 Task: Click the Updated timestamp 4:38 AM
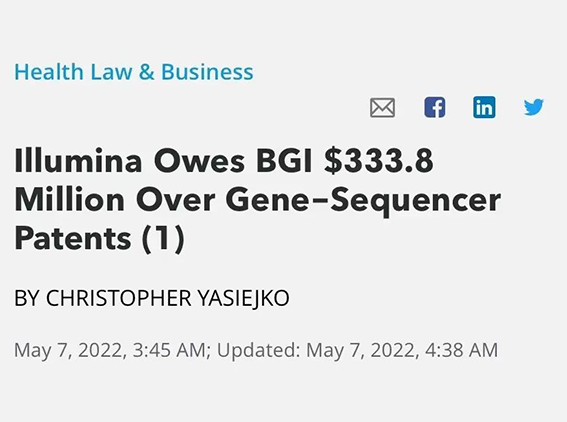461,350
